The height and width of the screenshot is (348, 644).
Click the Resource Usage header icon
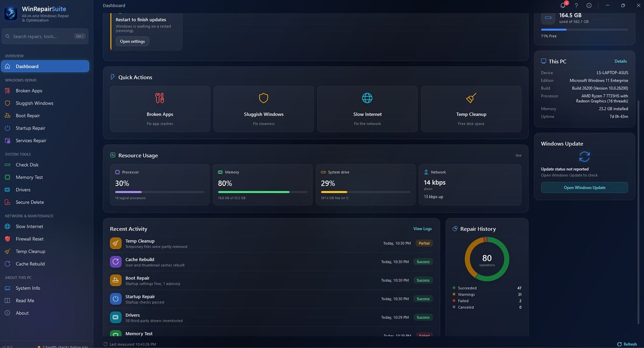113,155
